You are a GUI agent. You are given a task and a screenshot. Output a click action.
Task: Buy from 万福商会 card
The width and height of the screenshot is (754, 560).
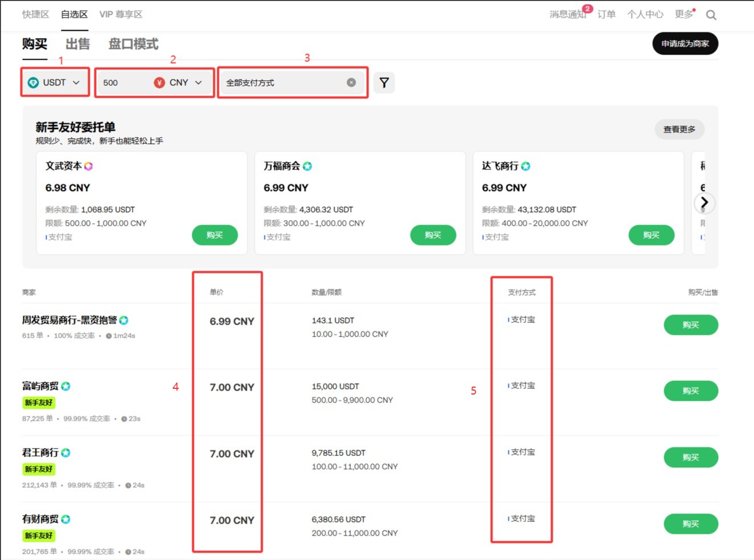pyautogui.click(x=433, y=235)
